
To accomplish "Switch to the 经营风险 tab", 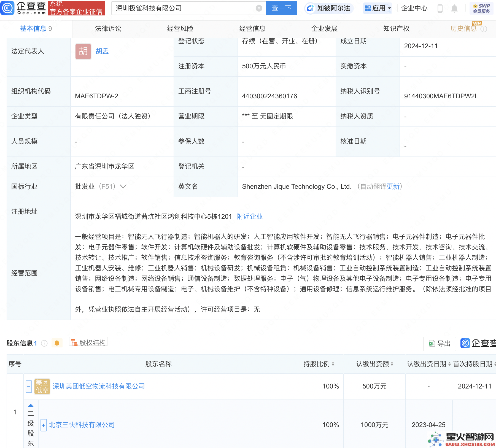I will 180,29.
